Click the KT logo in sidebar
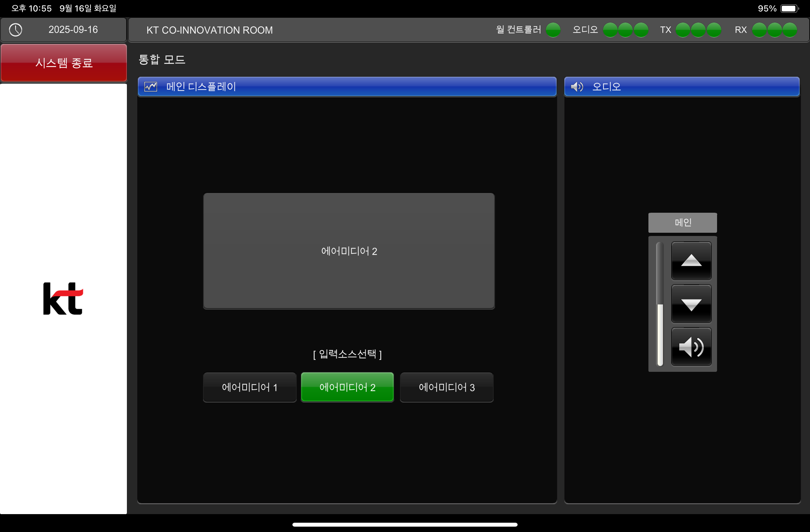 point(63,299)
